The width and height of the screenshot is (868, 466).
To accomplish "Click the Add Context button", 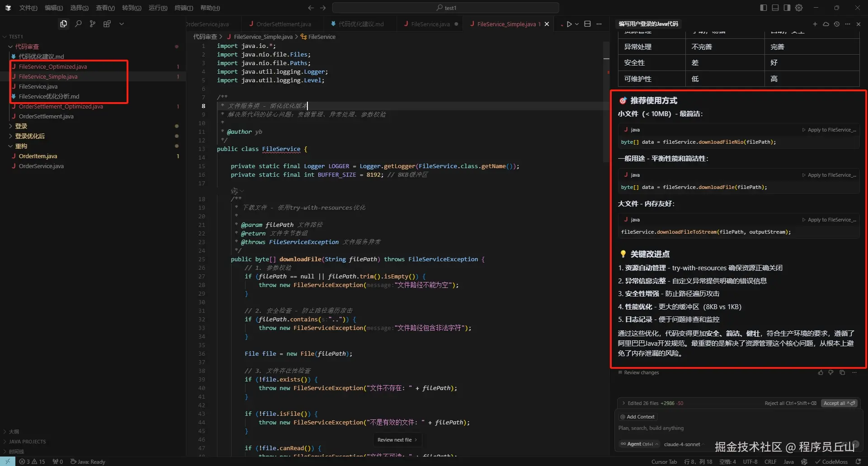I will click(637, 417).
